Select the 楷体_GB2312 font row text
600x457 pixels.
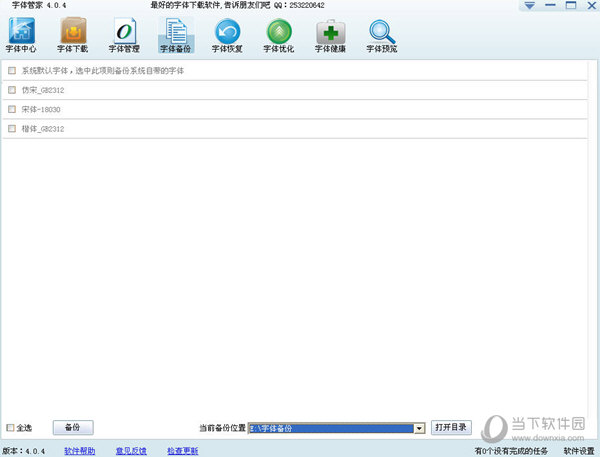click(x=43, y=129)
